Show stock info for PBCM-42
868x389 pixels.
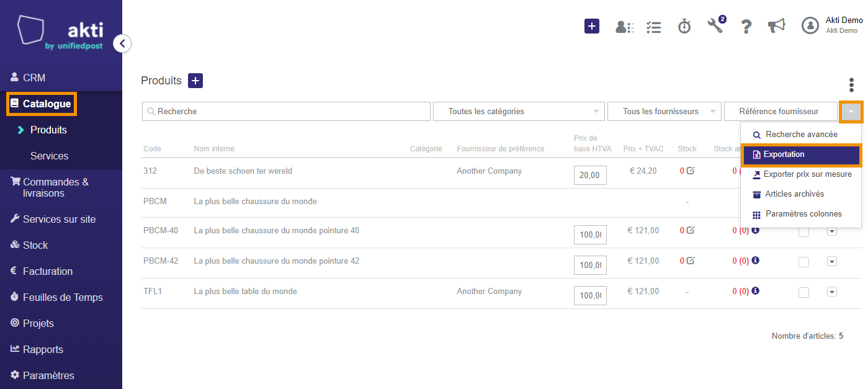755,261
